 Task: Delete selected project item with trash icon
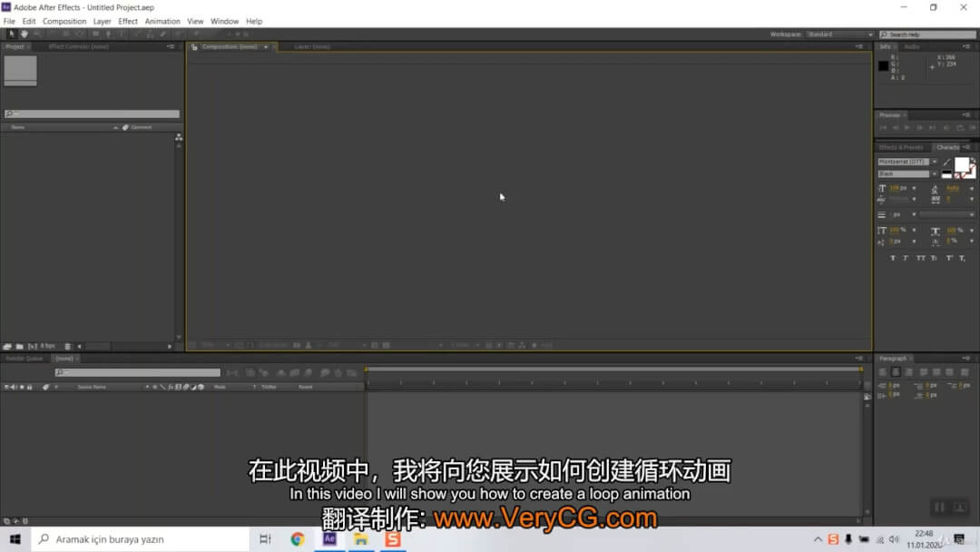point(67,346)
